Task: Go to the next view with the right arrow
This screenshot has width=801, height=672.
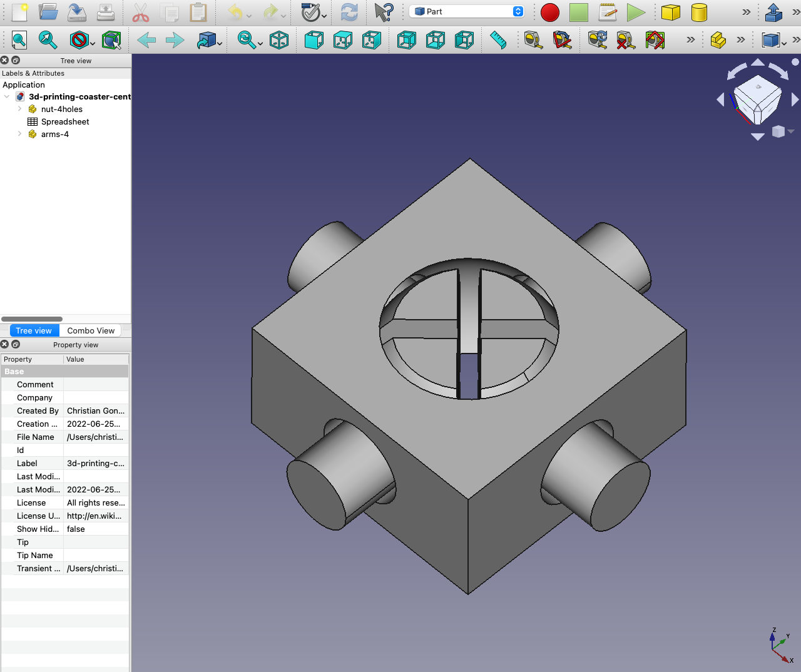Action: coord(175,41)
